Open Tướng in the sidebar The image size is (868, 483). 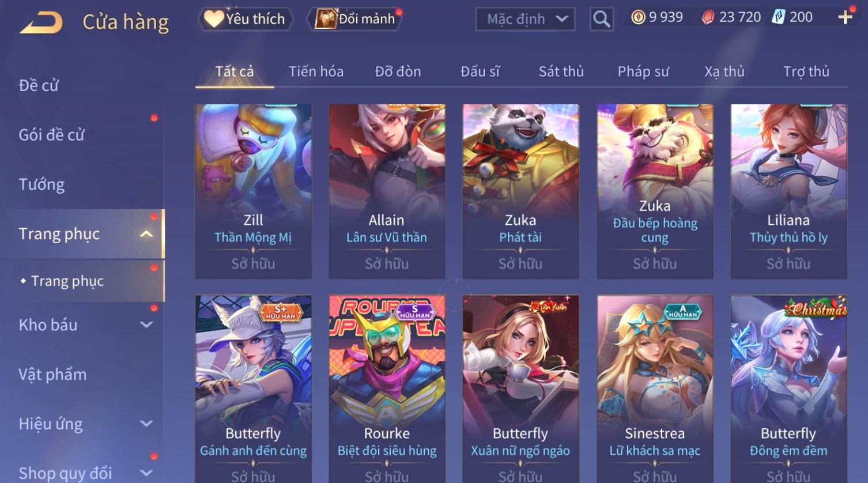41,184
